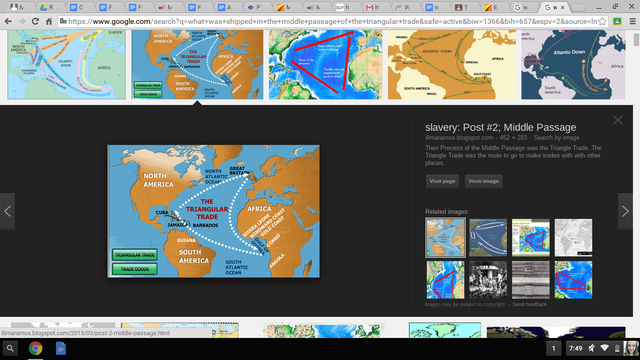Open the 'slavery: Post #2; Middle Passage' title
This screenshot has width=640, height=360.
click(500, 127)
